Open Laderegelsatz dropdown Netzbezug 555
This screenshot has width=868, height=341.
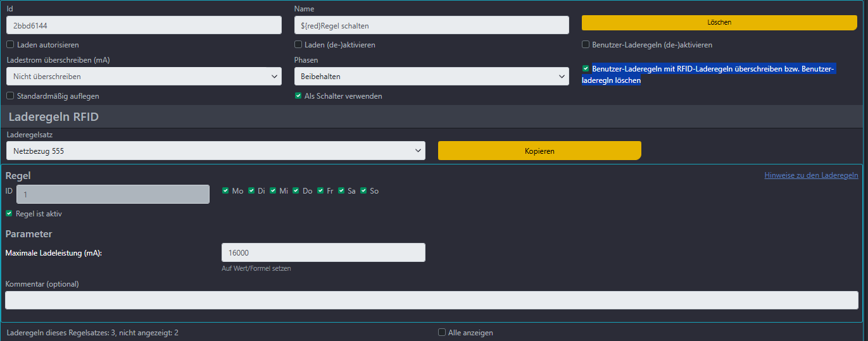click(x=215, y=151)
